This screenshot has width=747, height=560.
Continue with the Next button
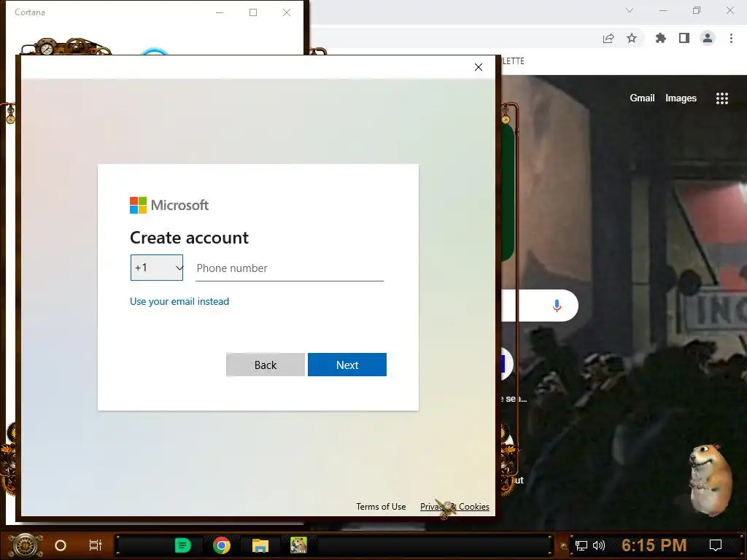coord(347,365)
